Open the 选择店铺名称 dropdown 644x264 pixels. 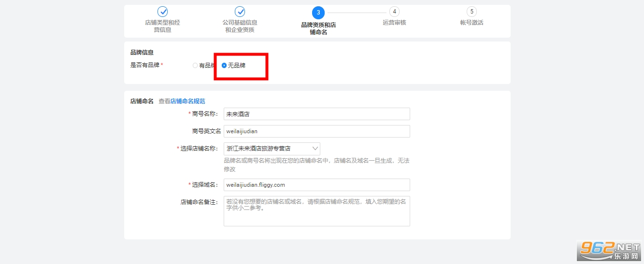point(272,149)
